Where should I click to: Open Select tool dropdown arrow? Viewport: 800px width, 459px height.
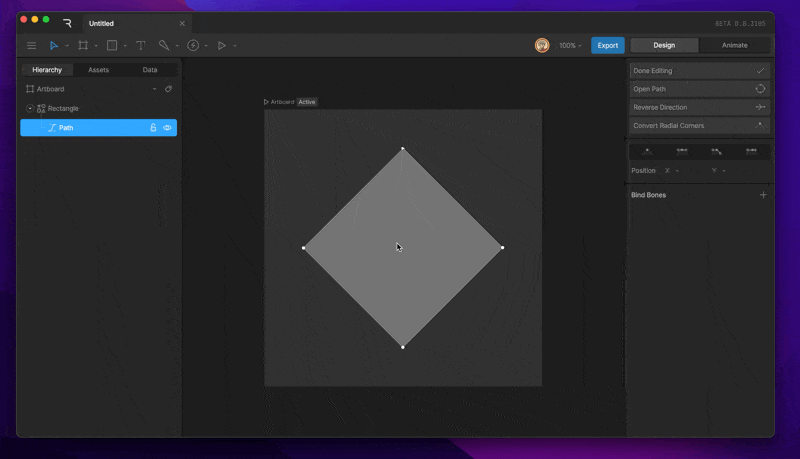point(67,46)
